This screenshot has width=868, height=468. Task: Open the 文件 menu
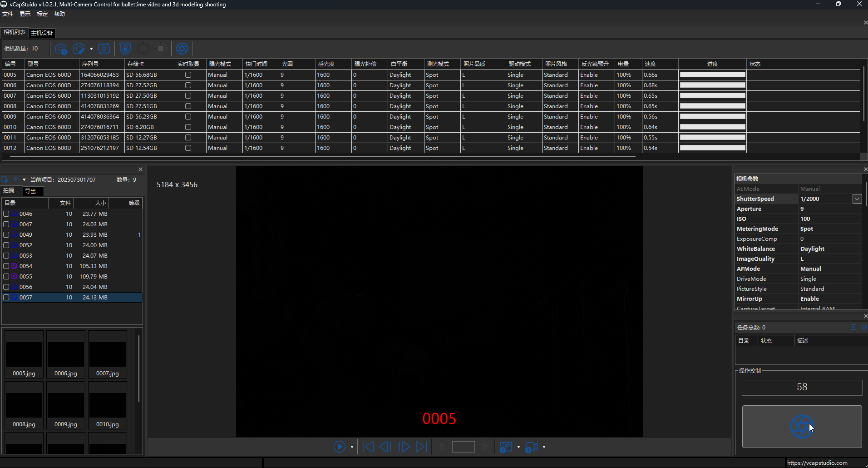8,14
